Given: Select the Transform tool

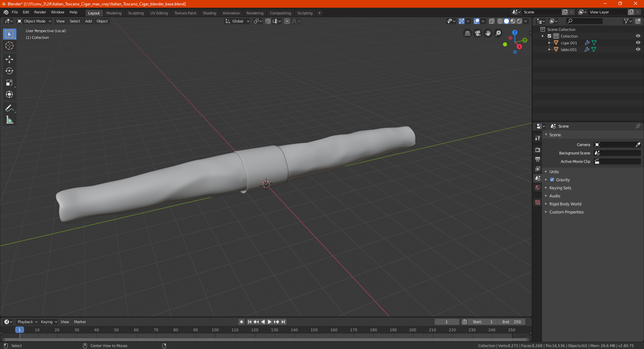Looking at the screenshot, I should pos(9,94).
